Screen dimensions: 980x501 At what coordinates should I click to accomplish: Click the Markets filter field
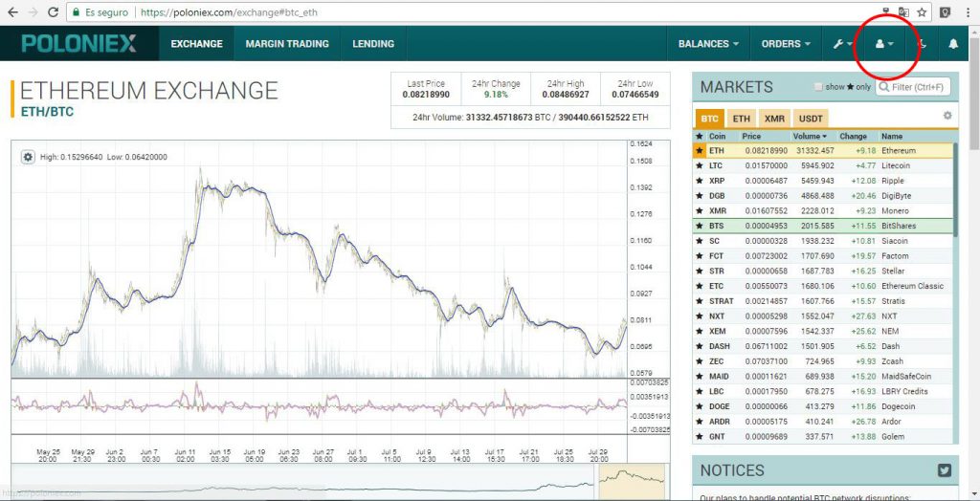tap(913, 87)
